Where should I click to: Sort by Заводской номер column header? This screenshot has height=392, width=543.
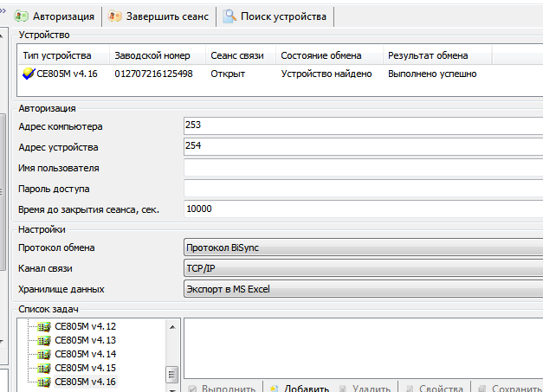[x=152, y=55]
